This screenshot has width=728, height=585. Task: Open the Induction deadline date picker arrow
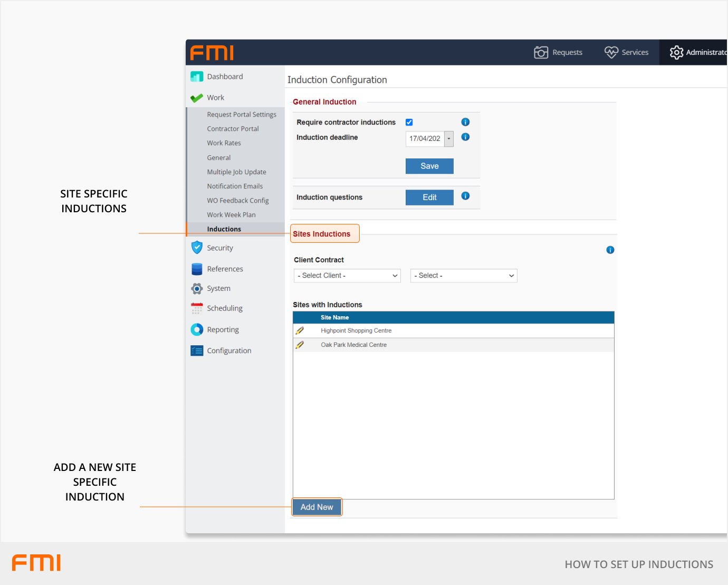pos(449,139)
